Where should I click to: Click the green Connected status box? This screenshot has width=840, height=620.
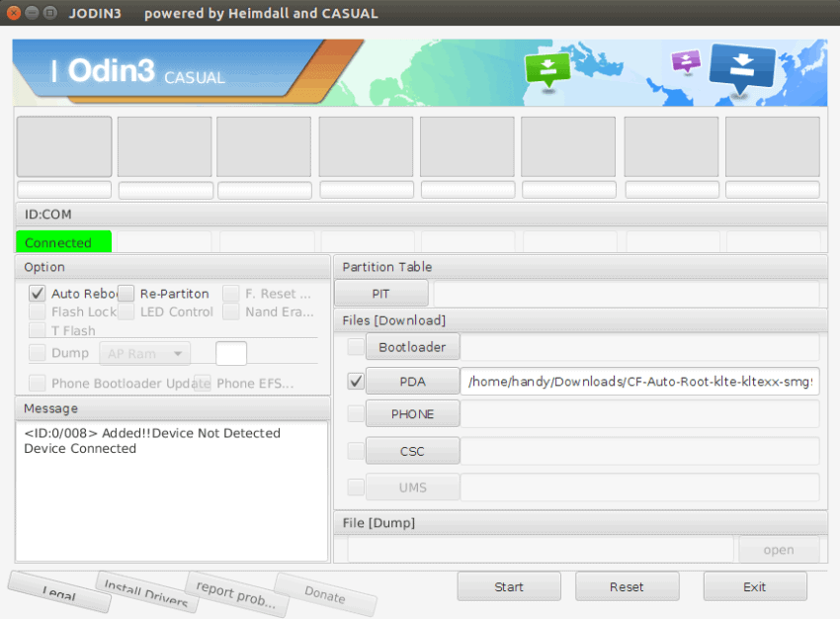[x=64, y=242]
